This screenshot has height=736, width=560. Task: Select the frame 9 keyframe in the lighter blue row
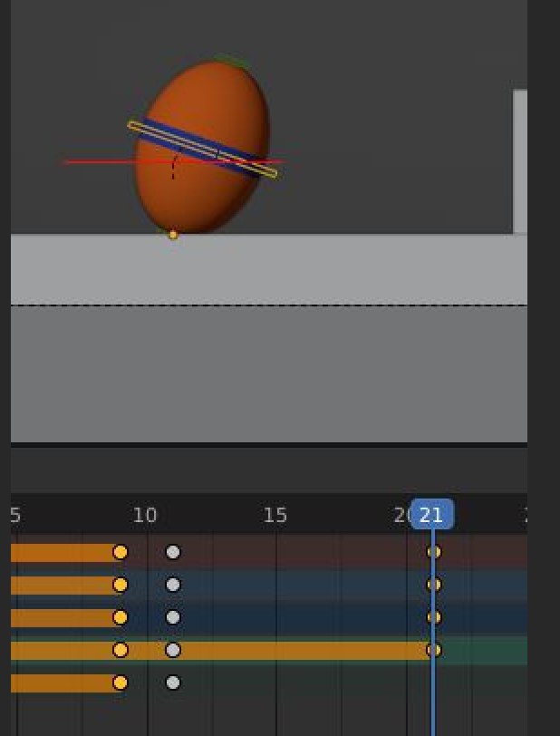tap(121, 585)
